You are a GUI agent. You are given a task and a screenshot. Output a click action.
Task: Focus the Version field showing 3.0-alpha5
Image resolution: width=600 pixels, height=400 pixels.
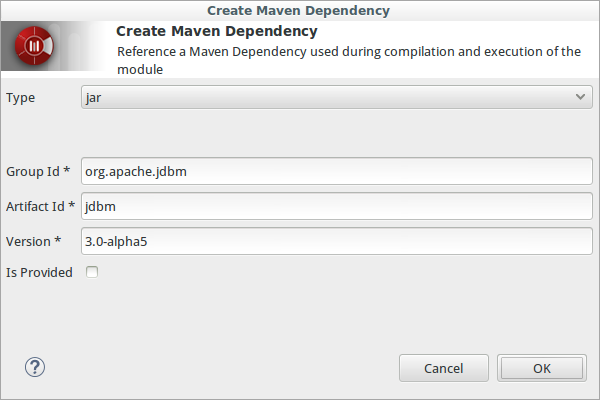[x=337, y=241]
